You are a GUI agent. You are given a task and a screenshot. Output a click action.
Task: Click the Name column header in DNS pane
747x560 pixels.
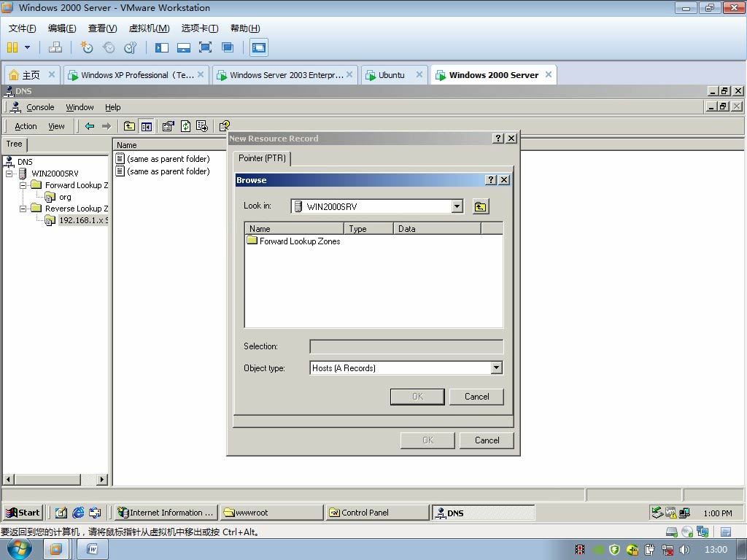[x=169, y=145]
